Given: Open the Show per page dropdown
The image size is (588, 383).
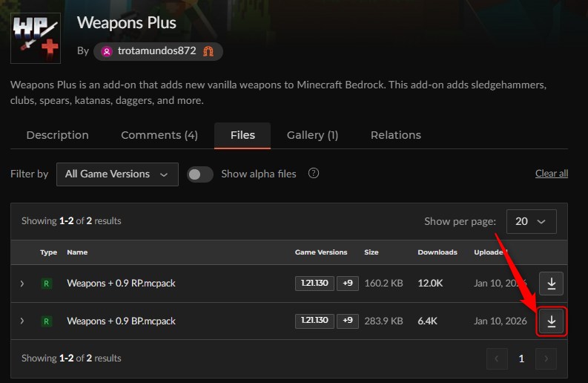Looking at the screenshot, I should 532,221.
